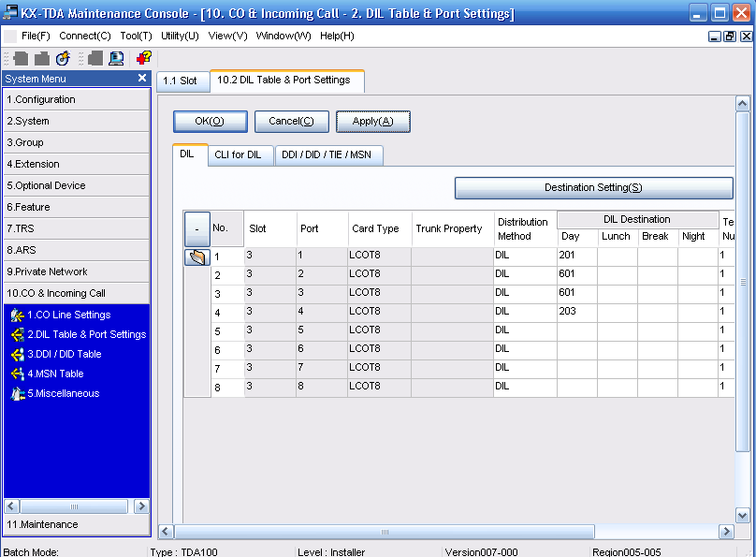Open the View menu
Image resolution: width=756 pixels, height=557 pixels.
pyautogui.click(x=227, y=37)
